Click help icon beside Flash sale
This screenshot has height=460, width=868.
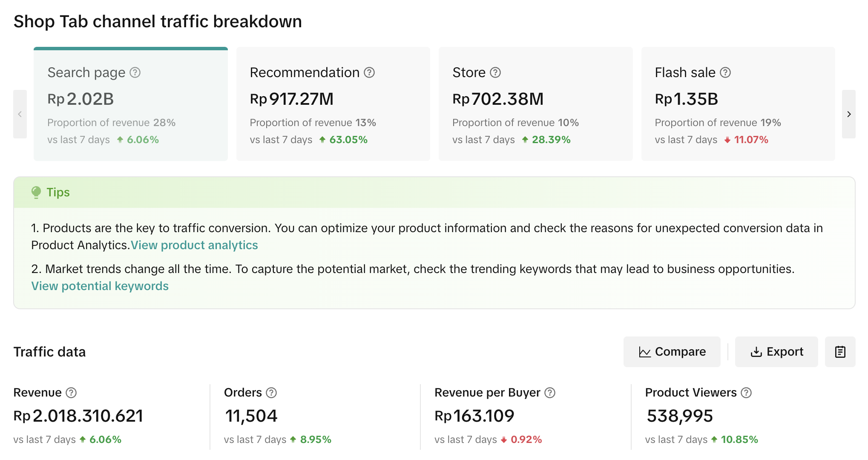(x=725, y=73)
